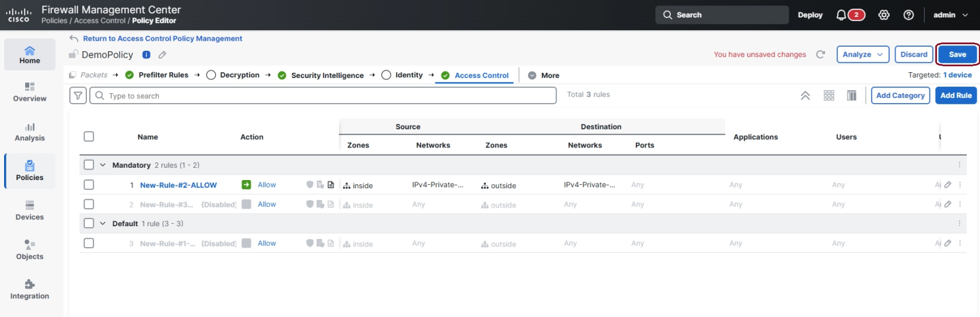
Task: Click the green Allow arrow icon on rule 1
Action: [246, 185]
